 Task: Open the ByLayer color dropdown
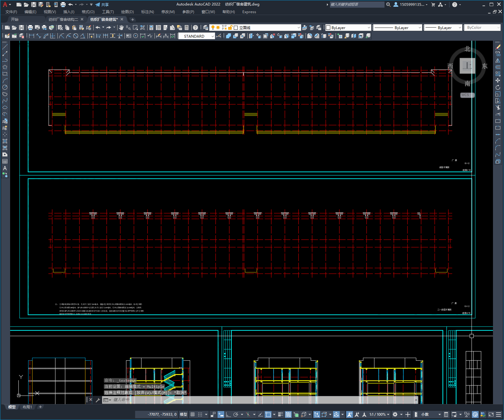348,28
